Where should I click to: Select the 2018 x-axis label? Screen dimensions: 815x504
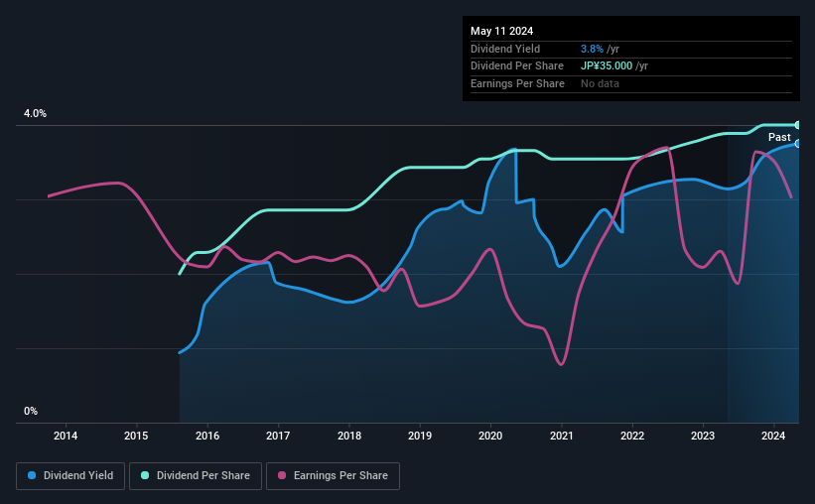click(349, 436)
